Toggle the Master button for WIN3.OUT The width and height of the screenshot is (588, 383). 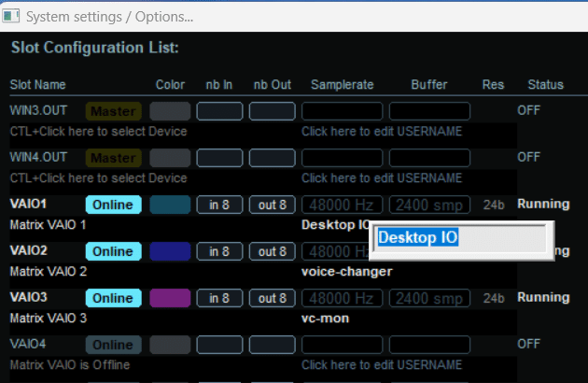(x=114, y=111)
